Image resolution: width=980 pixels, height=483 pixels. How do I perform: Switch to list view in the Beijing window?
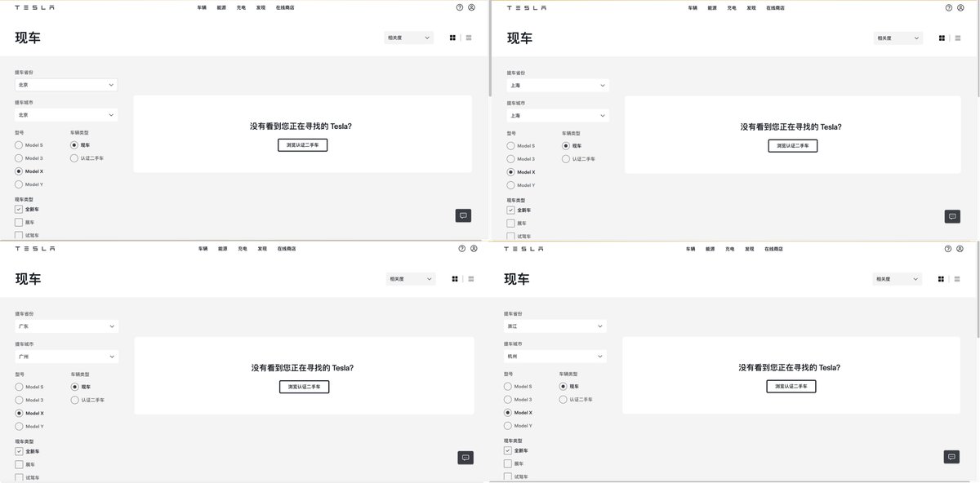[469, 38]
